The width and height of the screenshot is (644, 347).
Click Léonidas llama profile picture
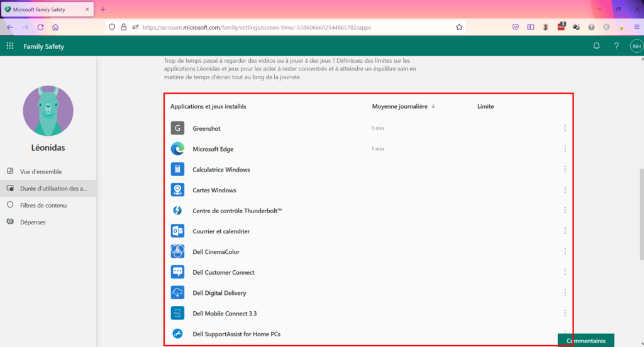[48, 111]
